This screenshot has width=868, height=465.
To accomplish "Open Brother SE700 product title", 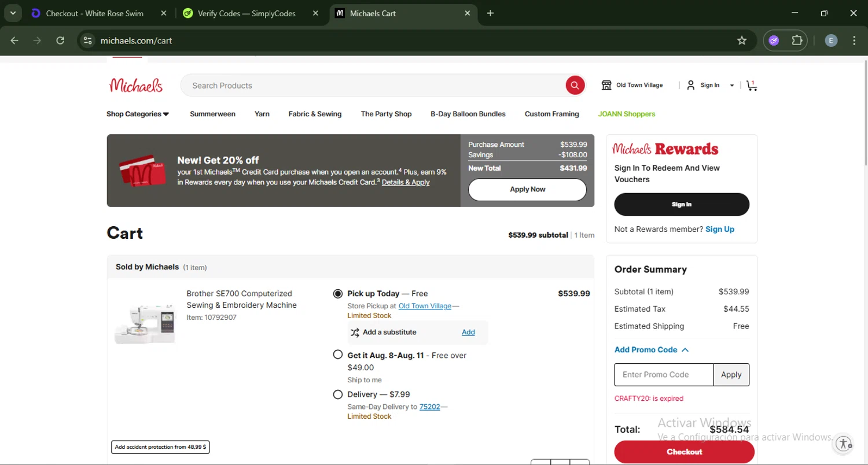I will 242,300.
